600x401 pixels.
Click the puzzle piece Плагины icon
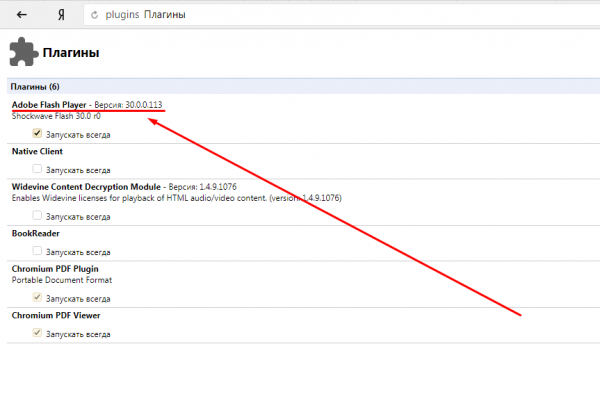[x=24, y=52]
